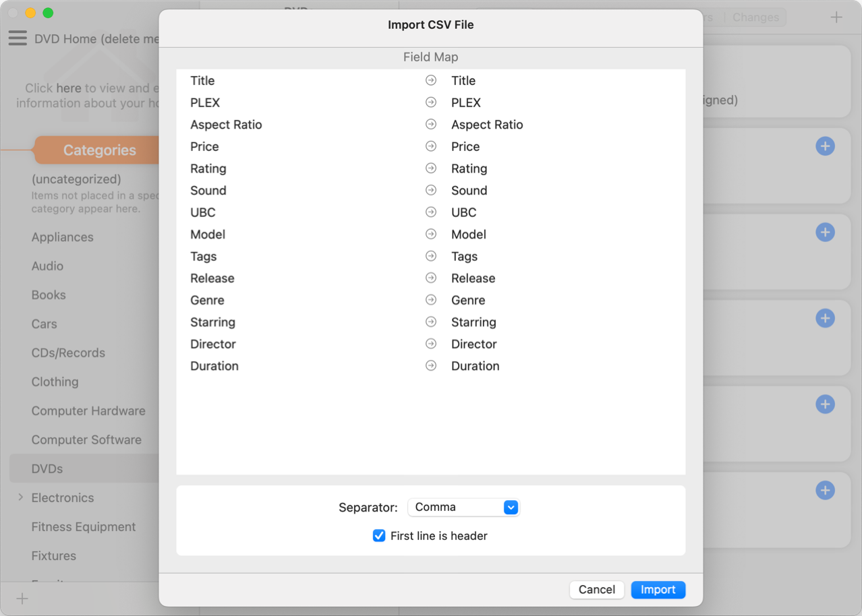
Task: Click the topmost blue plus button on right
Action: pyautogui.click(x=825, y=146)
